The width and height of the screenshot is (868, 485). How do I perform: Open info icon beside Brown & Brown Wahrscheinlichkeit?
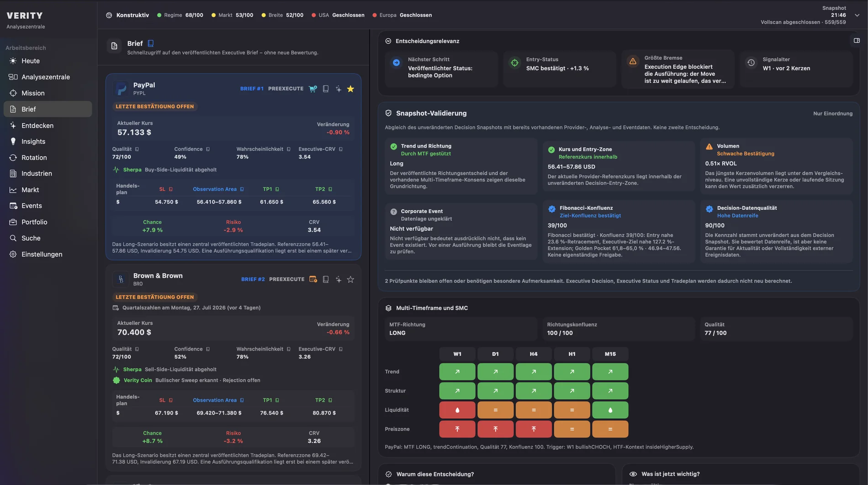click(289, 349)
